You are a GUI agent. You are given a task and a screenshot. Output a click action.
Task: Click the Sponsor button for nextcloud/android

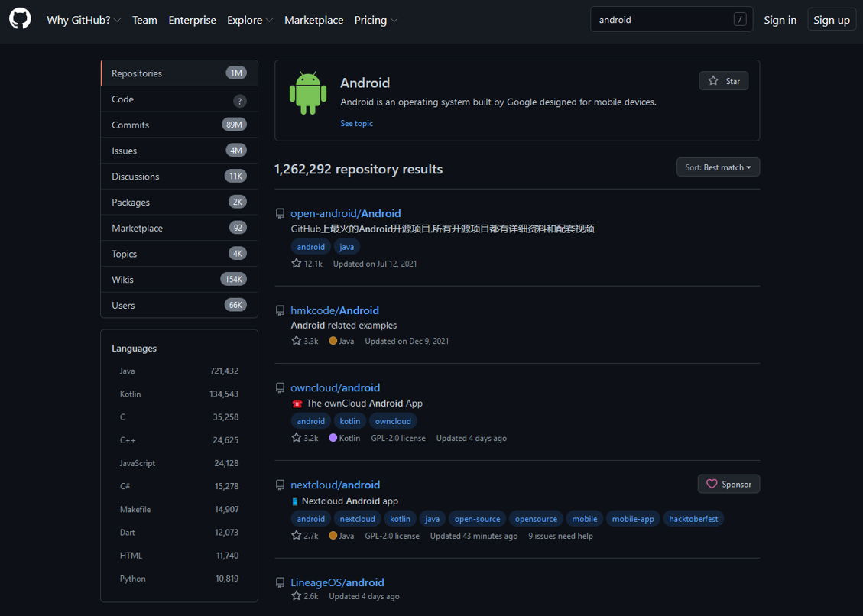[x=728, y=484]
